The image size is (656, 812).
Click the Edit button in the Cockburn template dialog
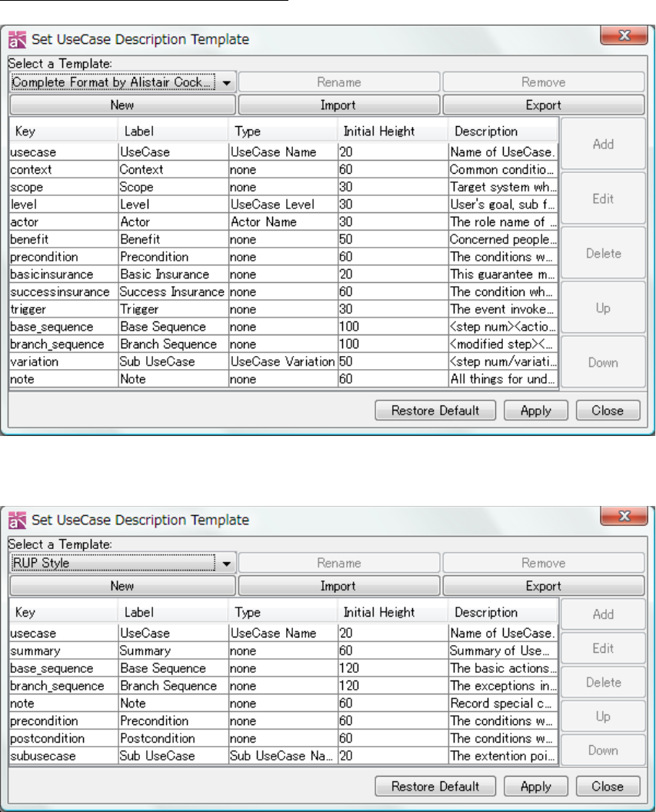(x=603, y=199)
